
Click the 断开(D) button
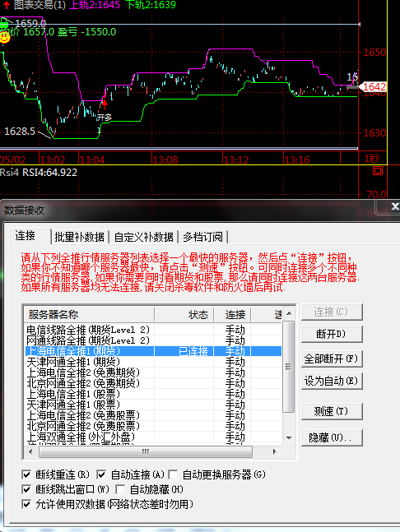click(x=332, y=334)
